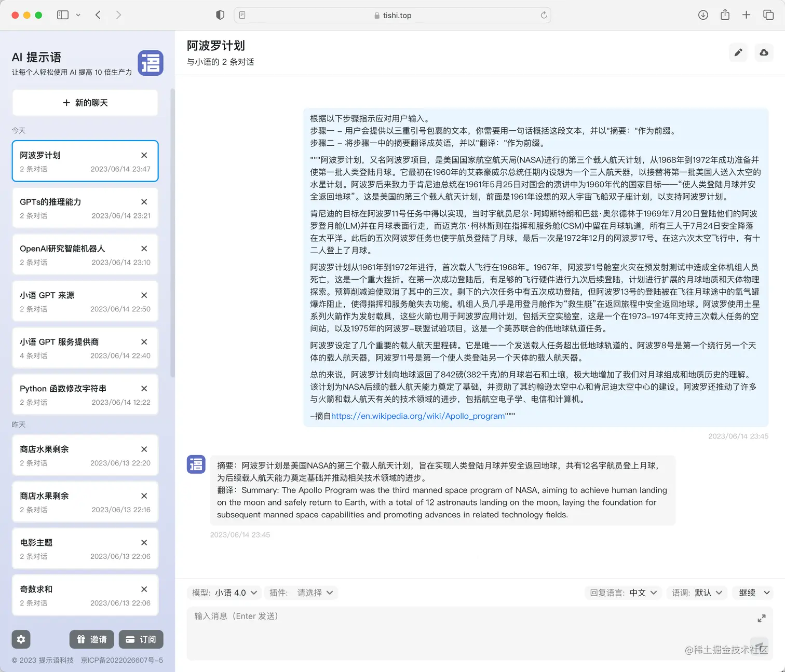Image resolution: width=785 pixels, height=672 pixels.
Task: Open the Wikipedia Apollo_program link
Action: click(418, 416)
